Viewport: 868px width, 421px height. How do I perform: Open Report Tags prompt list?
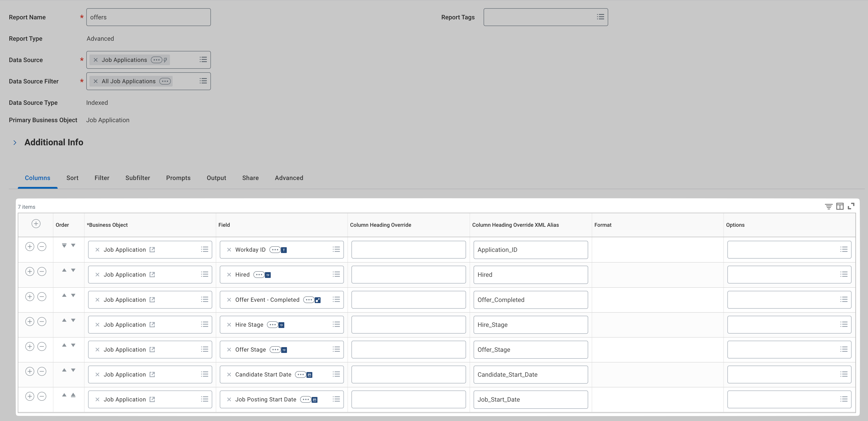600,17
